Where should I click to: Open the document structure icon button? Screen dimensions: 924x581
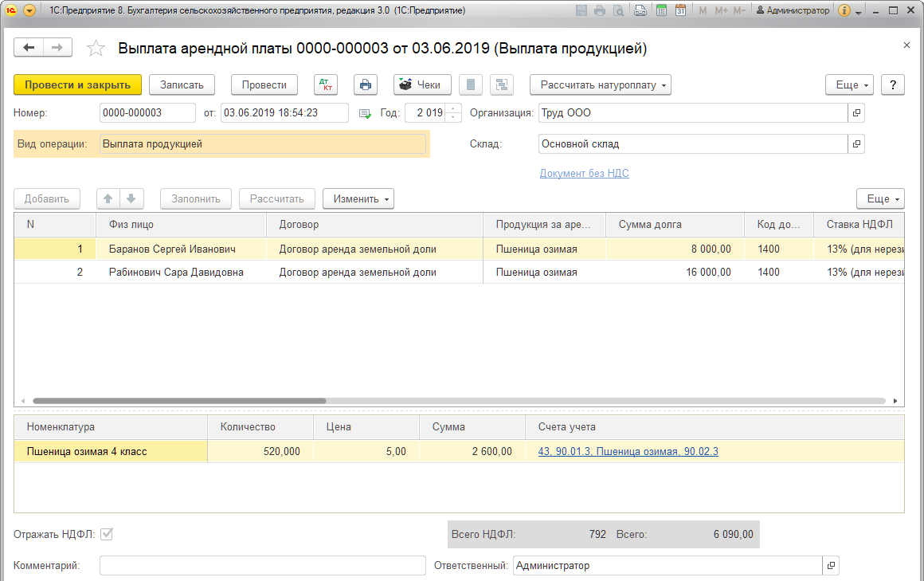502,85
